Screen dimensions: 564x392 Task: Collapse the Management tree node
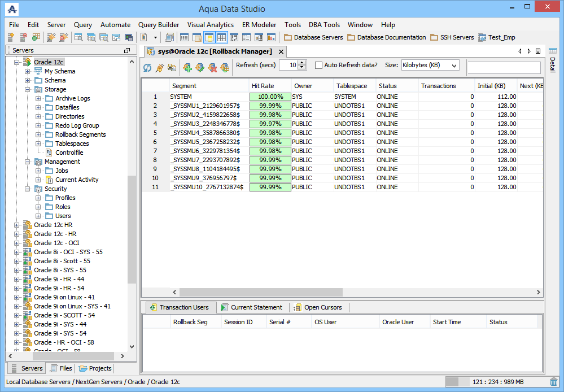27,162
